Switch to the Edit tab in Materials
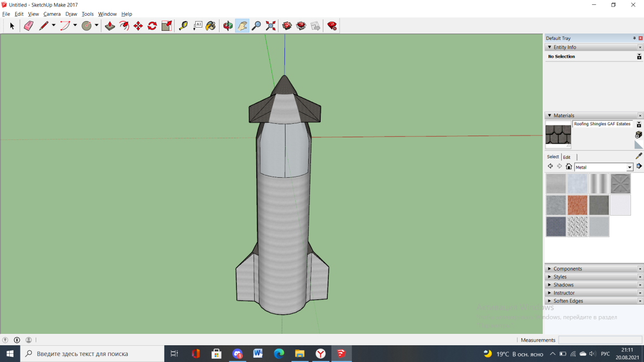 coord(567,157)
